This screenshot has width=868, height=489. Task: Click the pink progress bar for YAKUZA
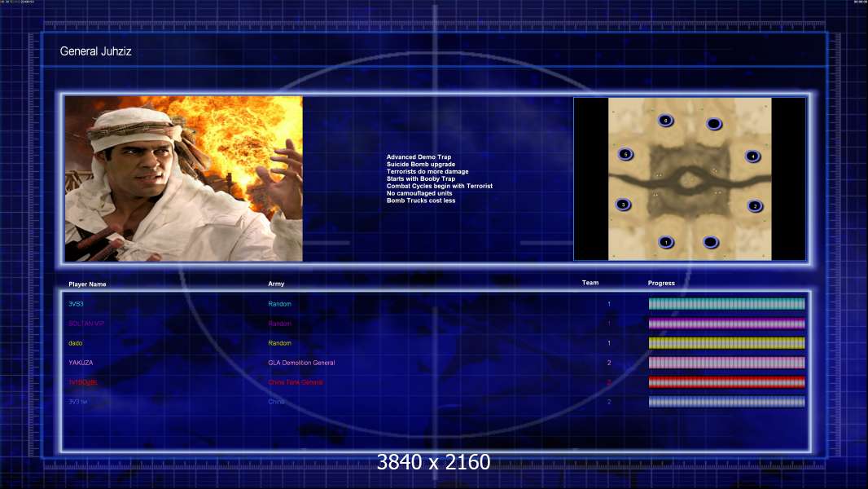coord(726,363)
